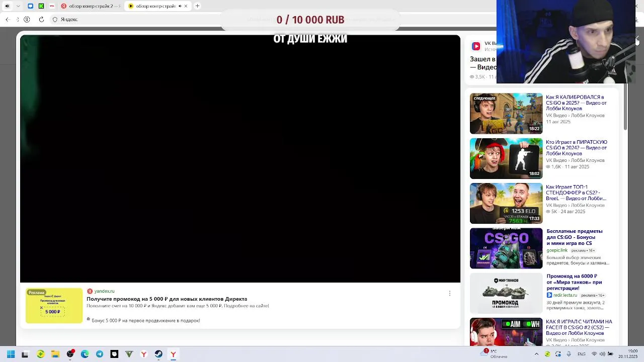The height and width of the screenshot is (362, 644).
Task: Show hidden system tray icons
Action: (536, 354)
